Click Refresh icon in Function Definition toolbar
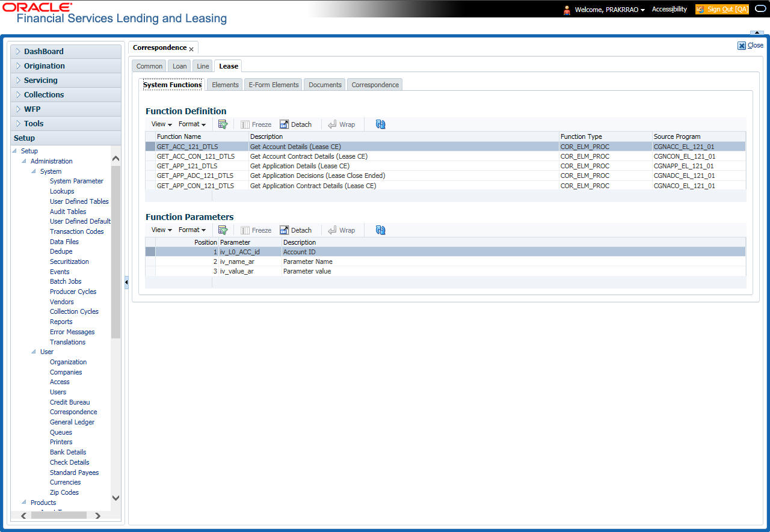The image size is (770, 532). pyautogui.click(x=380, y=124)
